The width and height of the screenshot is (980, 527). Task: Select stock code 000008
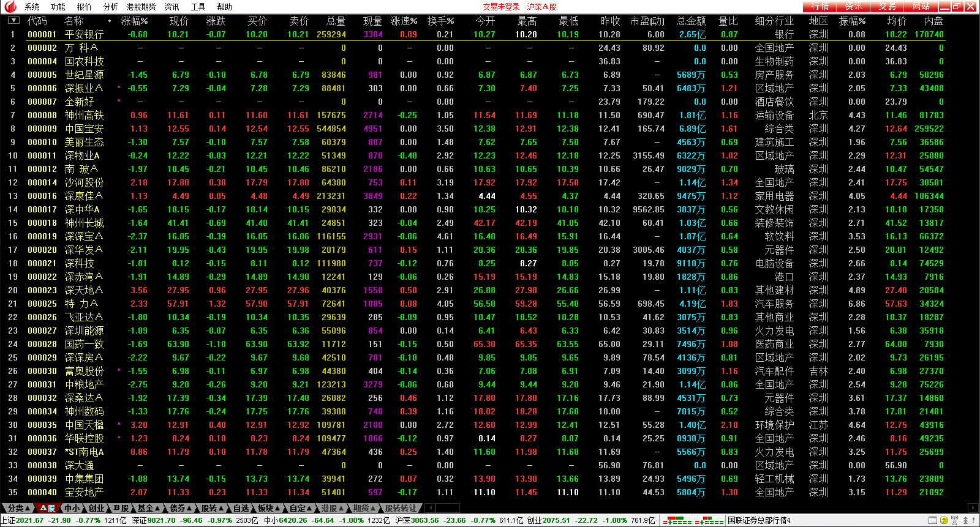pos(42,115)
